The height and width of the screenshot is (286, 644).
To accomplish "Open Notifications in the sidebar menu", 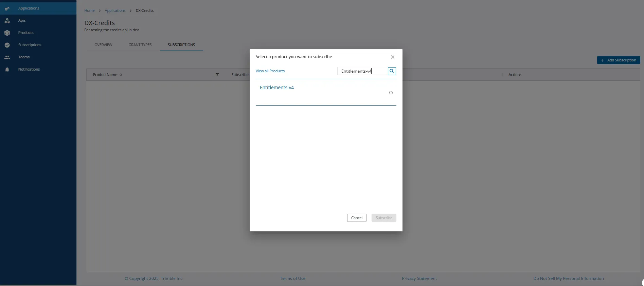I will pos(38,69).
